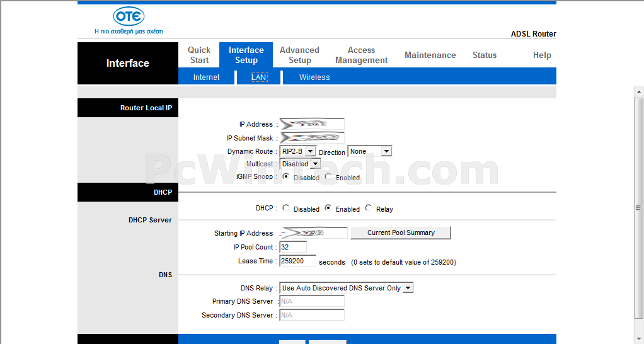Click the vertical scrollbar thumb
Viewport: 644px width, 344px height.
click(x=639, y=208)
